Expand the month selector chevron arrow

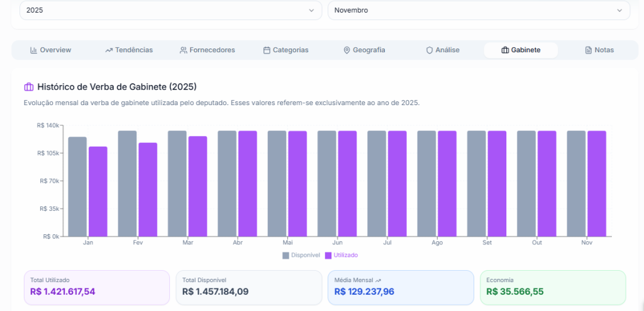point(620,10)
